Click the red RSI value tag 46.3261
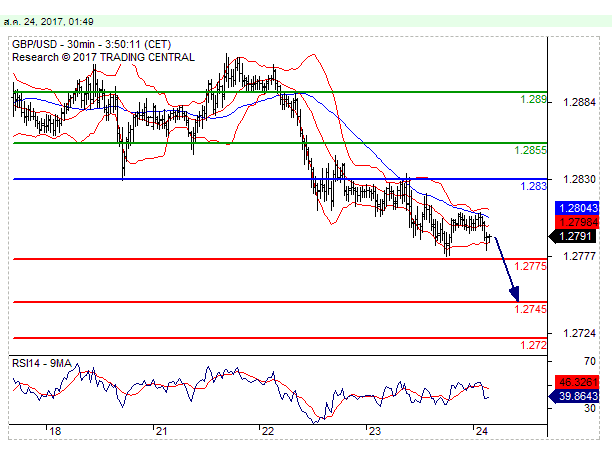 click(x=577, y=382)
